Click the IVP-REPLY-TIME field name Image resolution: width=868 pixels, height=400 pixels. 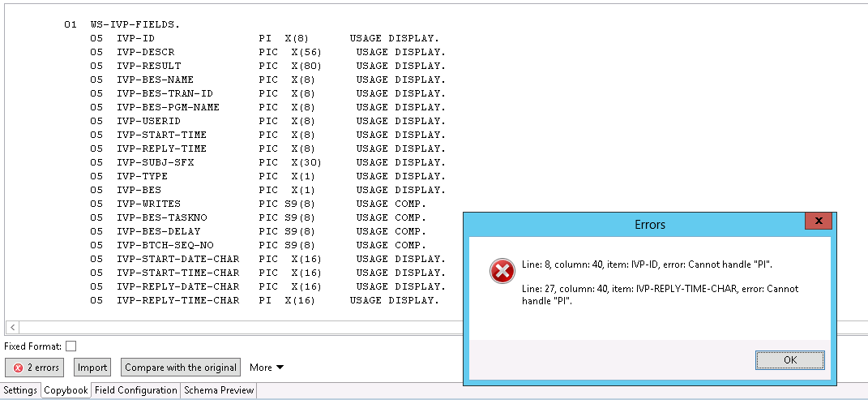point(161,148)
